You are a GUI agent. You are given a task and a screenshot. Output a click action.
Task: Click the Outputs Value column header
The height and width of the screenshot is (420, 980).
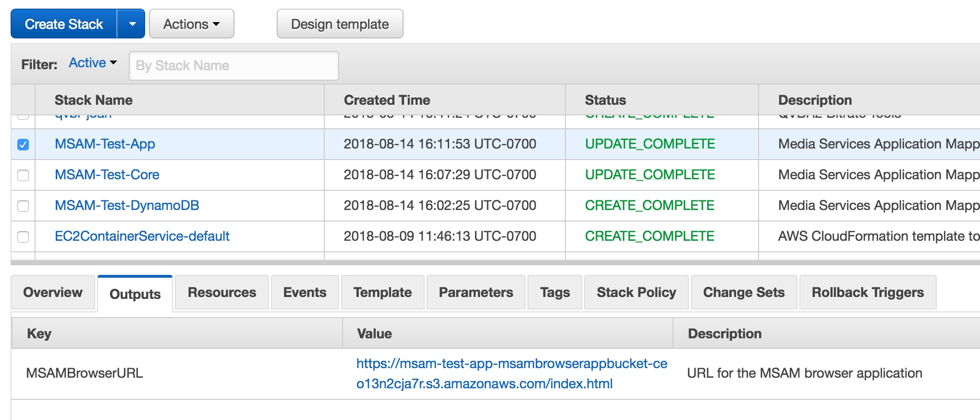[508, 334]
